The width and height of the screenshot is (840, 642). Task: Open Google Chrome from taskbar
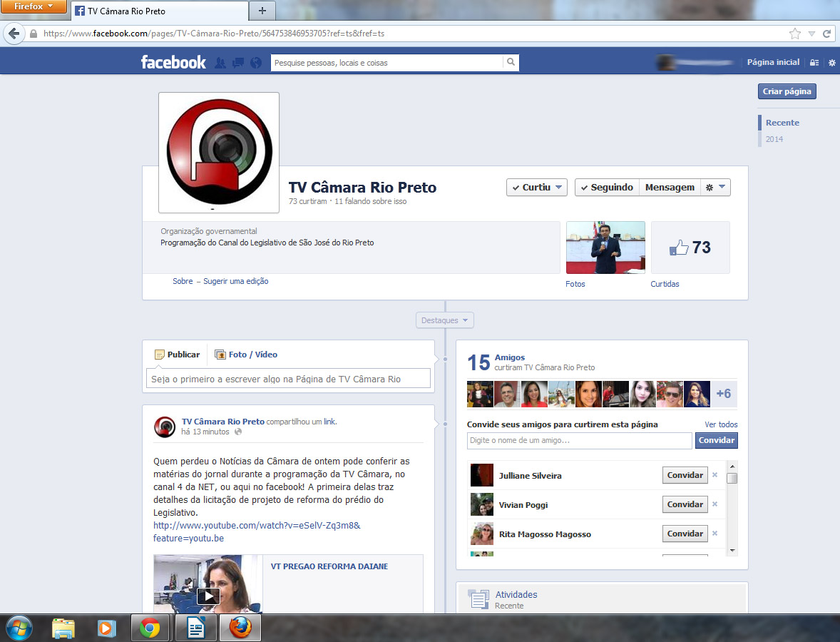pyautogui.click(x=150, y=628)
